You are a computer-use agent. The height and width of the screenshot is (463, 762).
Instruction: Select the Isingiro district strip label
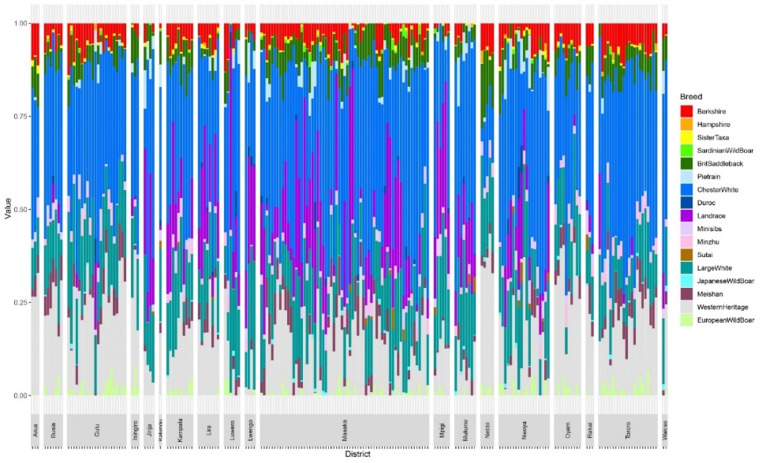pyautogui.click(x=135, y=430)
